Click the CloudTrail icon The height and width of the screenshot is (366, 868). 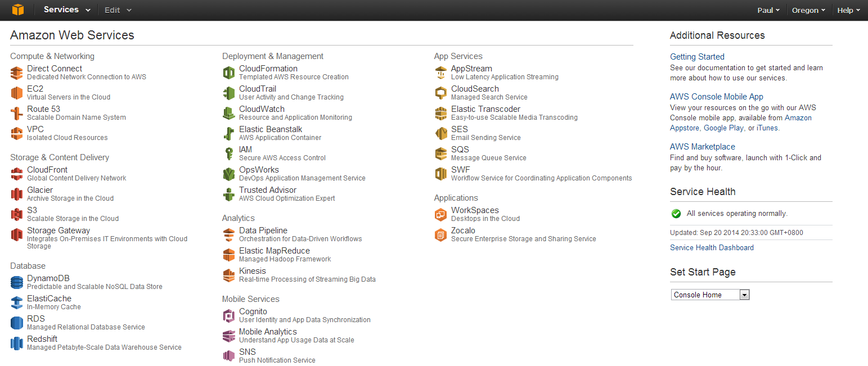tap(229, 93)
